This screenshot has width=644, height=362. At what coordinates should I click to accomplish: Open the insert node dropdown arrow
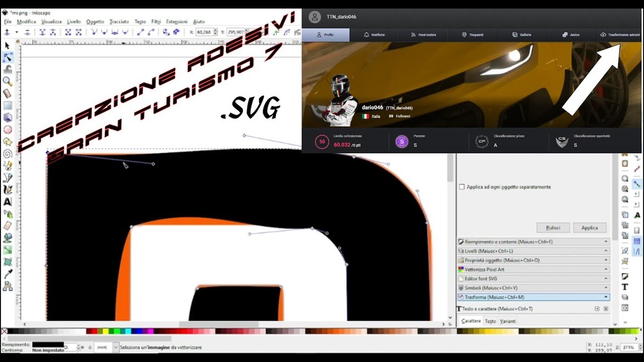[x=17, y=32]
